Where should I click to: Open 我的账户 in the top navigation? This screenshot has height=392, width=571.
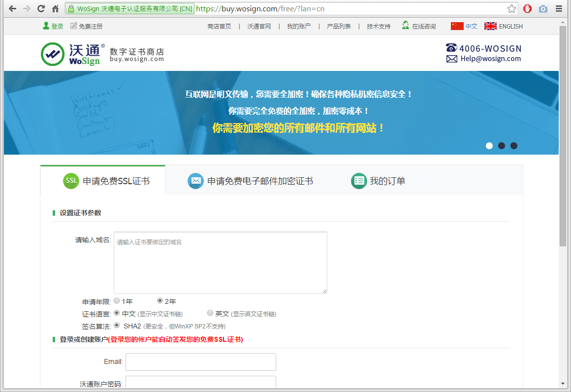pyautogui.click(x=299, y=27)
